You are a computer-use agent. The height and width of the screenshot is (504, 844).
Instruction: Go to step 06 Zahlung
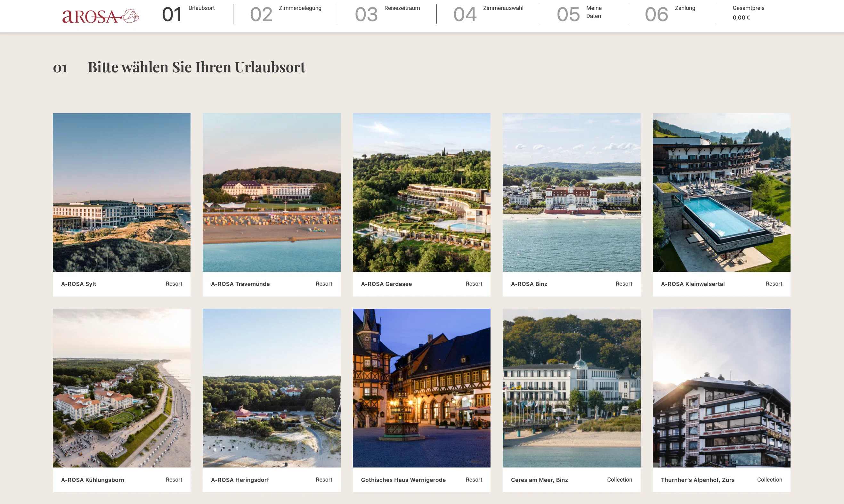pos(670,14)
